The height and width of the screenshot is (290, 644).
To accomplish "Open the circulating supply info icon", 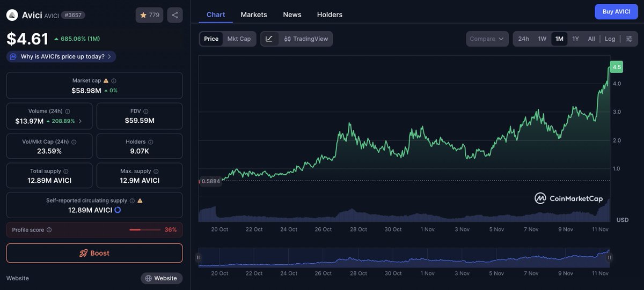I will (x=132, y=200).
